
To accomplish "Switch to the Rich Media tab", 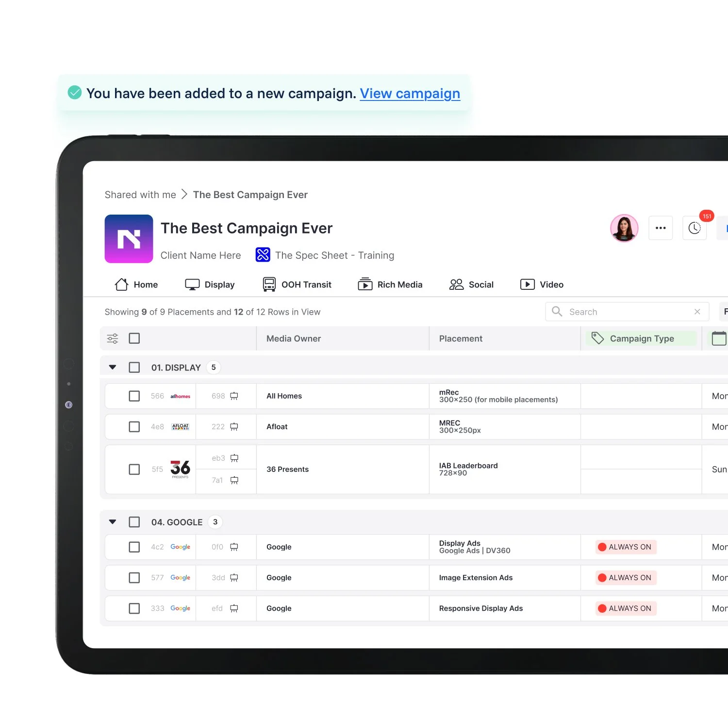I will click(390, 285).
